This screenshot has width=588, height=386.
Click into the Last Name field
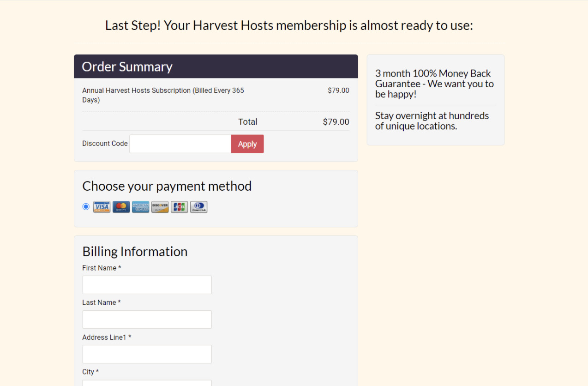point(147,320)
